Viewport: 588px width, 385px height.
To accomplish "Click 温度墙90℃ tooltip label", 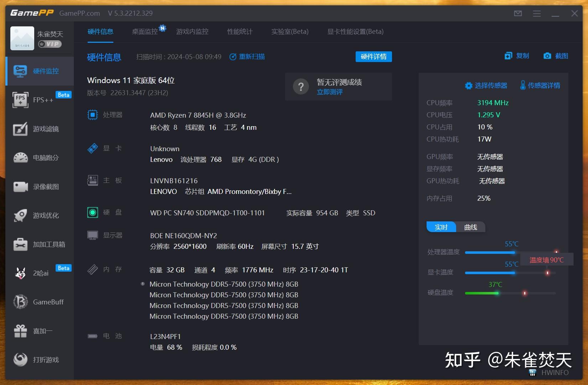I will [547, 260].
